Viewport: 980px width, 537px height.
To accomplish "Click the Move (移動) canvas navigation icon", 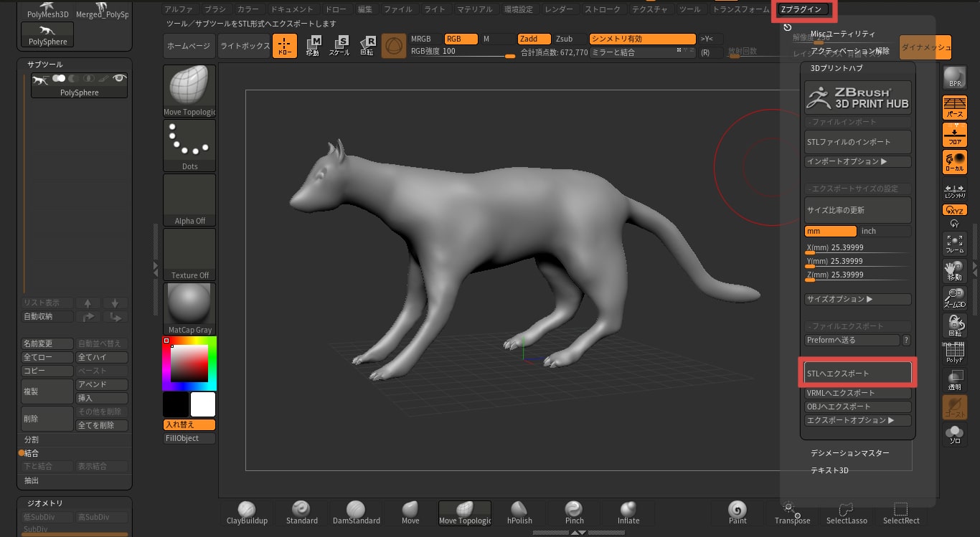I will tap(955, 271).
